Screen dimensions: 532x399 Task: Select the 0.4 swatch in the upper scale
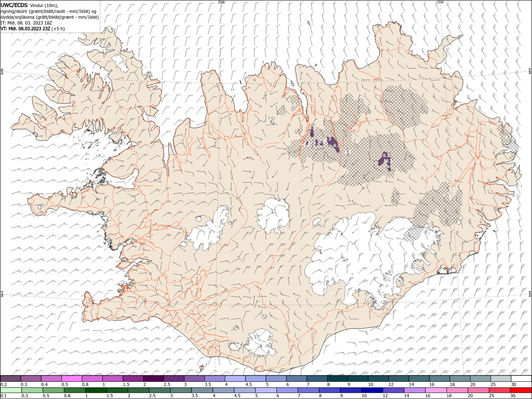tap(51, 379)
